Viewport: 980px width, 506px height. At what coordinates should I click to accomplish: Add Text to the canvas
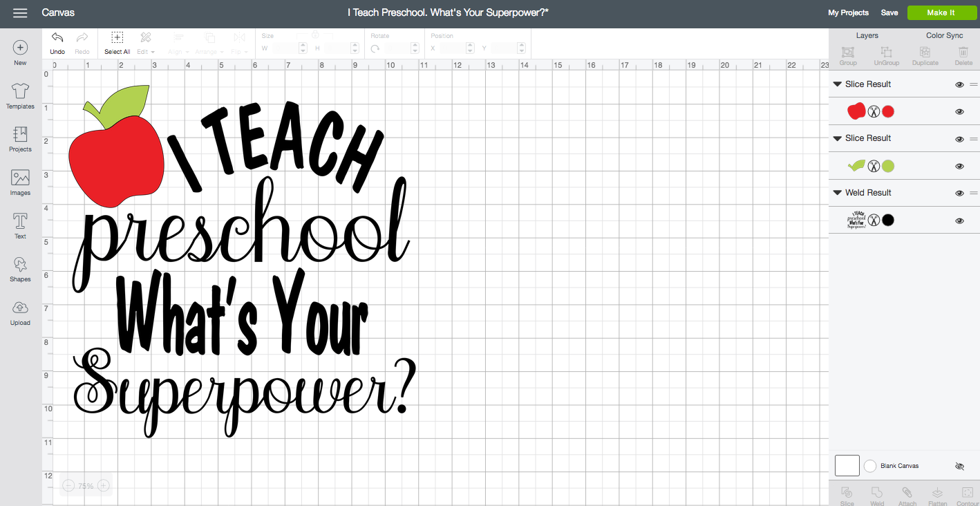20,226
